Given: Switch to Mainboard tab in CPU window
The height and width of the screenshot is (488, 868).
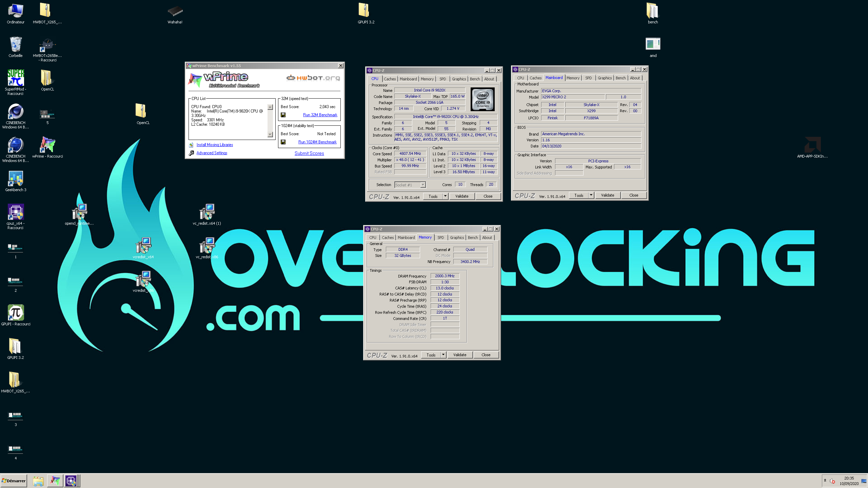Looking at the screenshot, I should coord(408,79).
